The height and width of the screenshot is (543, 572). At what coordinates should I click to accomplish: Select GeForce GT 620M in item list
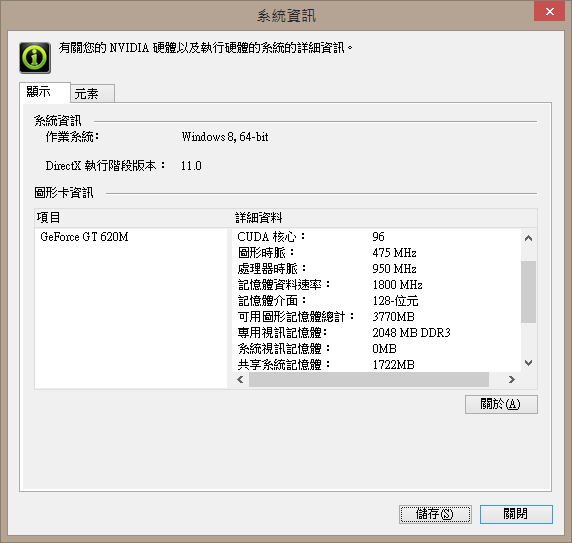[x=84, y=237]
